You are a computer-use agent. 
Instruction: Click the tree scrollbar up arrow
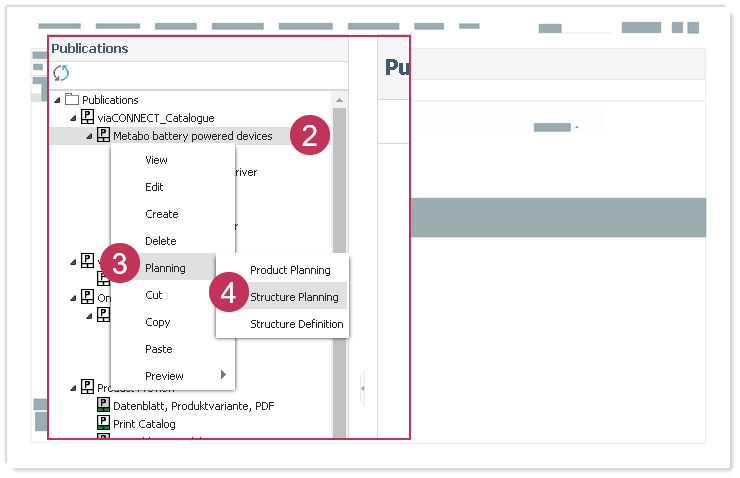click(x=339, y=100)
